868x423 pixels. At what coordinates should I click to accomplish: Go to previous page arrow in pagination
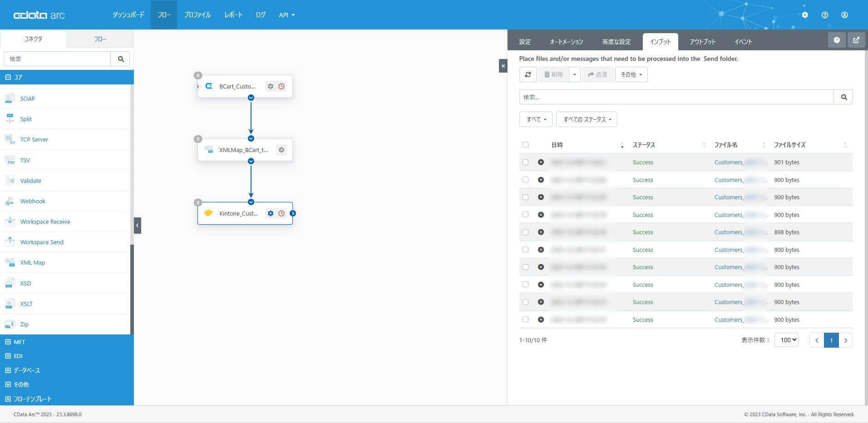pos(817,340)
